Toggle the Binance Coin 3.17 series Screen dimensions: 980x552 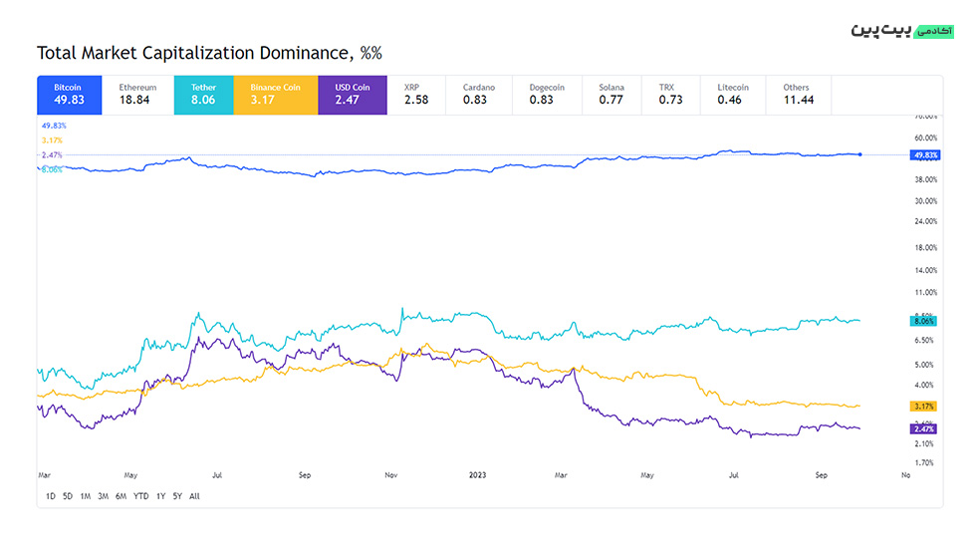click(x=276, y=95)
